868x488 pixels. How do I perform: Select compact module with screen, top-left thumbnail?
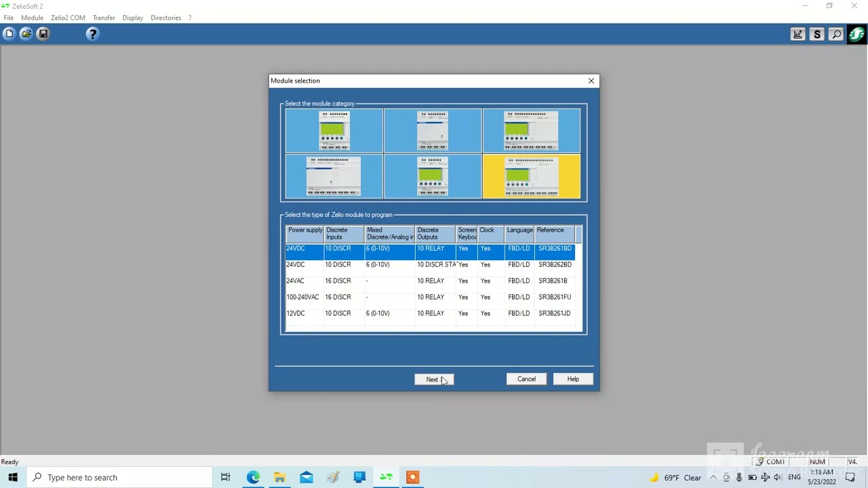pyautogui.click(x=334, y=131)
